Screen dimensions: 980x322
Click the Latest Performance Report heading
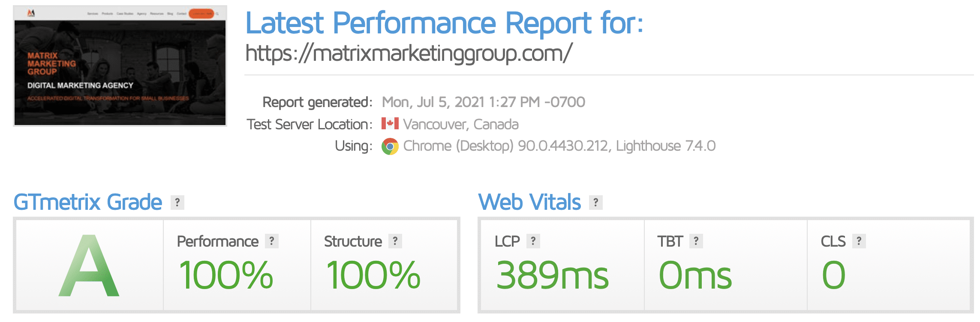point(444,23)
